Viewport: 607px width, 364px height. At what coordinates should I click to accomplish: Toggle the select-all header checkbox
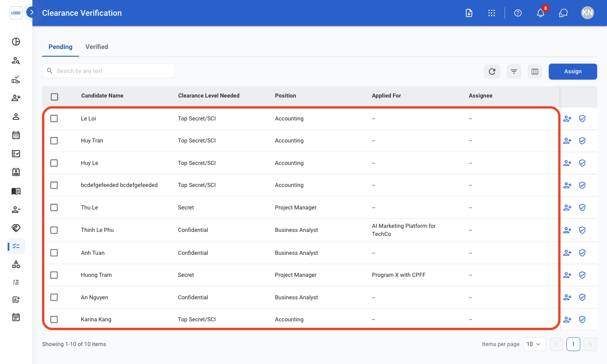click(54, 97)
